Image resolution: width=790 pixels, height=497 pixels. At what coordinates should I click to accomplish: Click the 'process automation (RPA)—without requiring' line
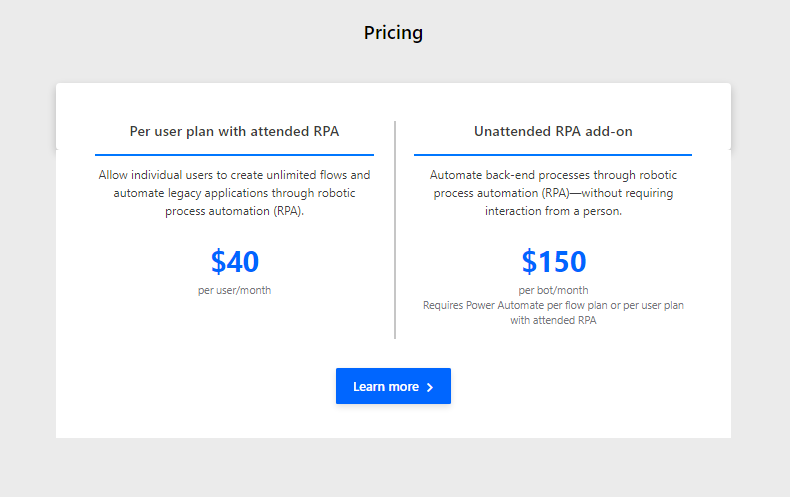[553, 193]
